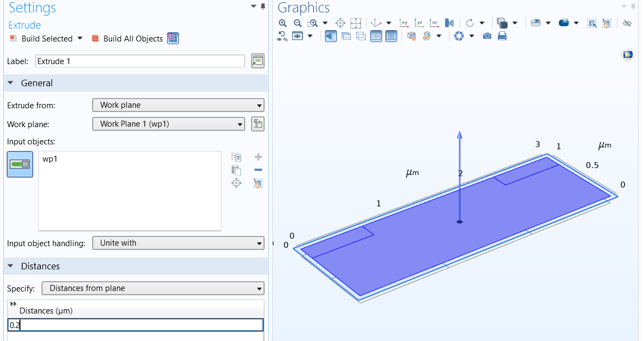Open dropdown beside dark blue selection icon

[x=576, y=23]
